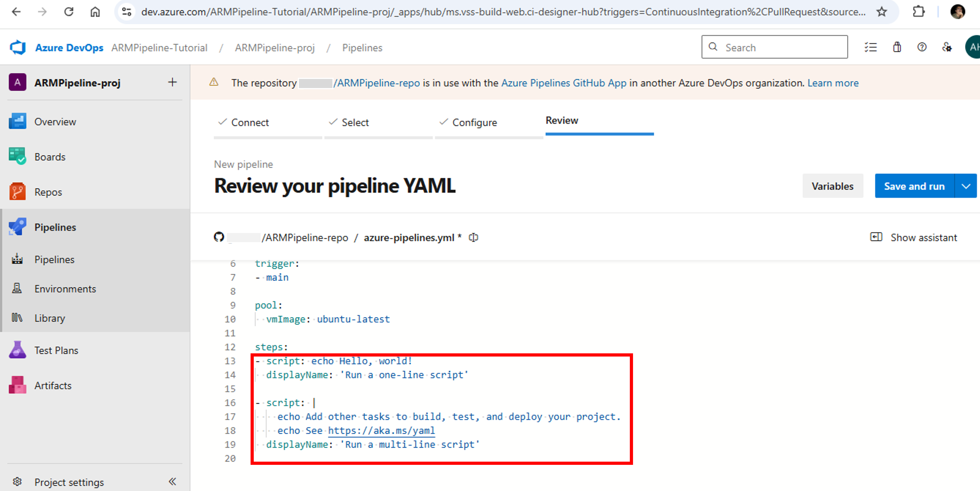Open the Save and run dropdown arrow
This screenshot has height=491, width=980.
967,186
